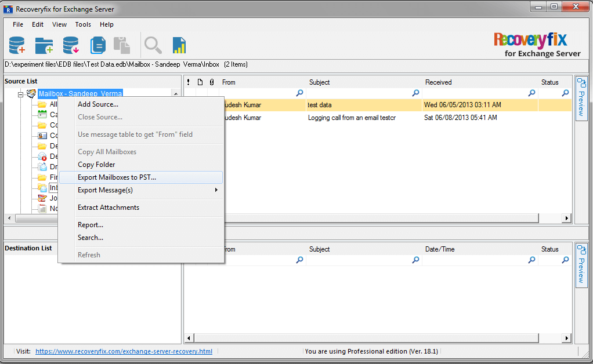Choose Extract Attachments from the context menu
This screenshot has width=593, height=364.
pos(141,208)
